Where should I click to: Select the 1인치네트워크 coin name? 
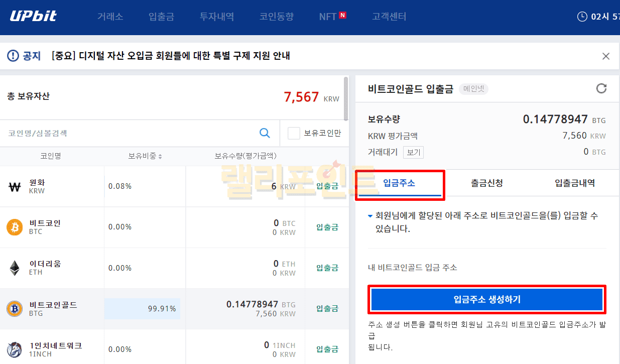(x=56, y=345)
